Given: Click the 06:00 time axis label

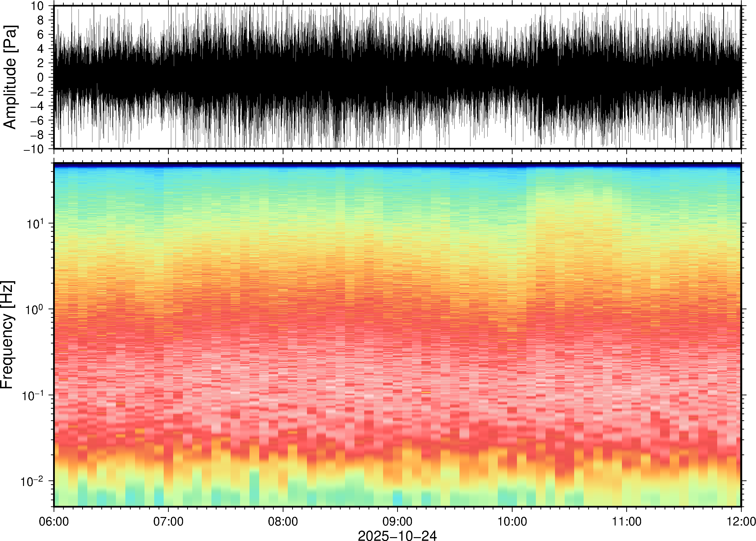Looking at the screenshot, I should 54,521.
